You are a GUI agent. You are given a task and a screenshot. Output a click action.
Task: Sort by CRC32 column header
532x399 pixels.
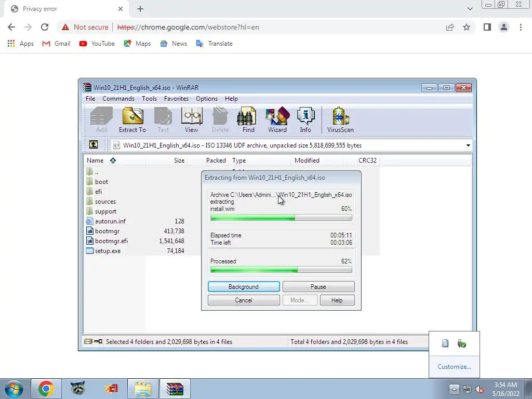[x=362, y=160]
